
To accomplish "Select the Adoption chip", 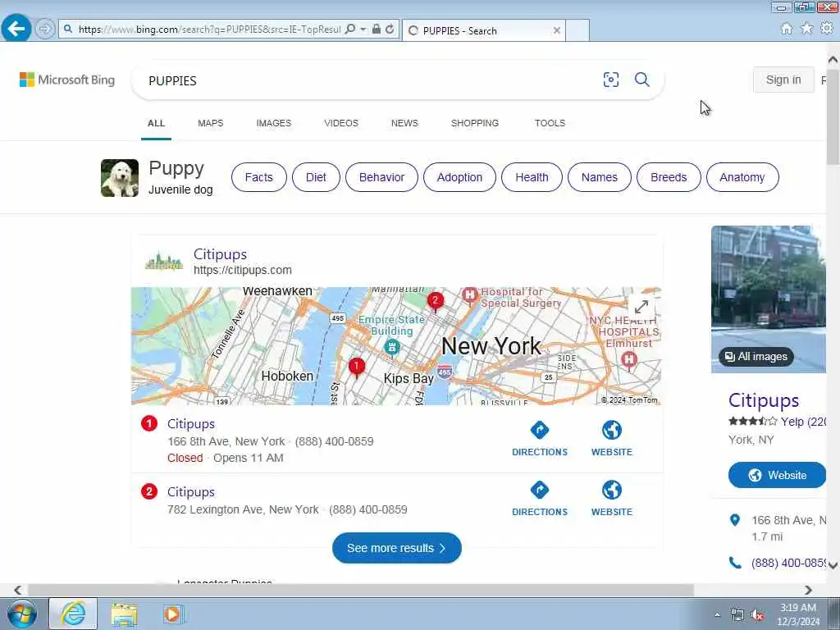I will click(x=459, y=177).
